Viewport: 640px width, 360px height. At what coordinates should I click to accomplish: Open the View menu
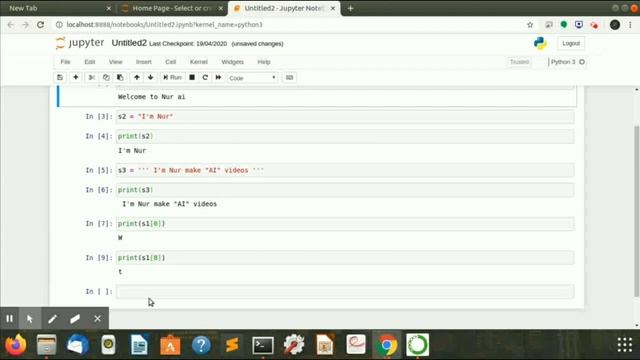click(116, 62)
